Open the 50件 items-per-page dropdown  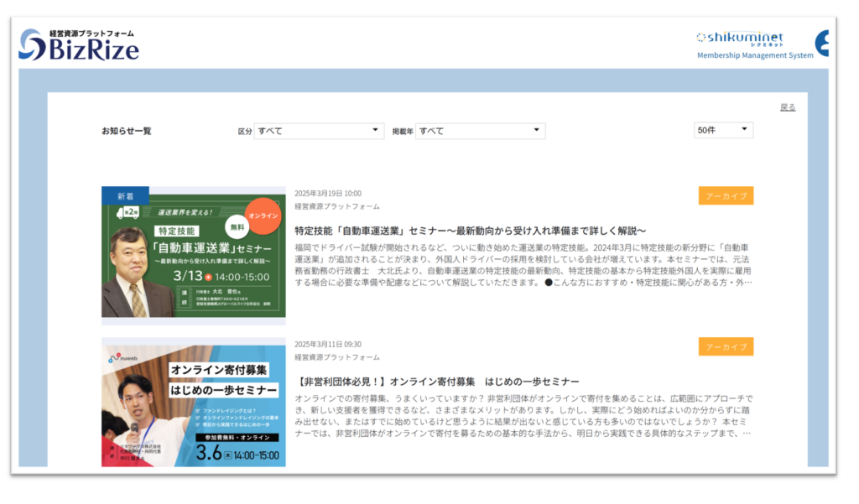[723, 130]
